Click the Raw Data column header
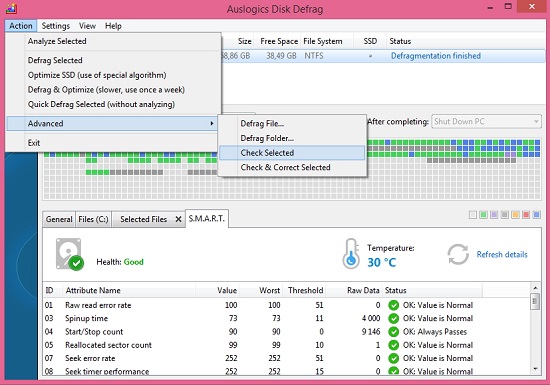550x385 pixels. tap(354, 290)
